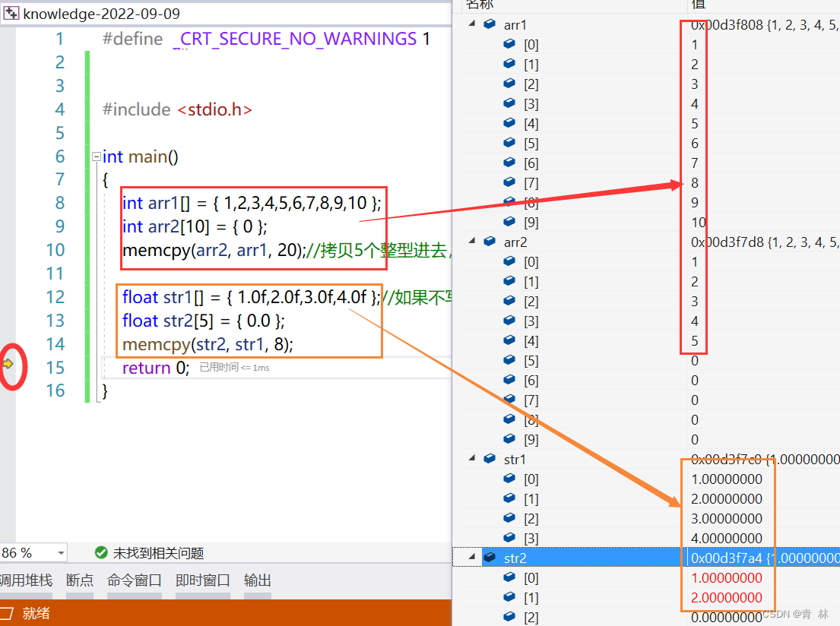Click cube icon of str1 element [3]

click(x=509, y=538)
